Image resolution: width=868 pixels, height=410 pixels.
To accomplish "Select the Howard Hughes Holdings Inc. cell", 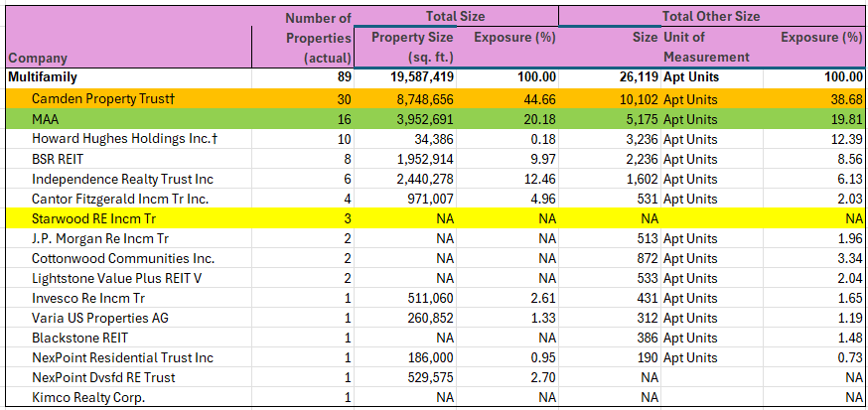I will click(x=124, y=139).
